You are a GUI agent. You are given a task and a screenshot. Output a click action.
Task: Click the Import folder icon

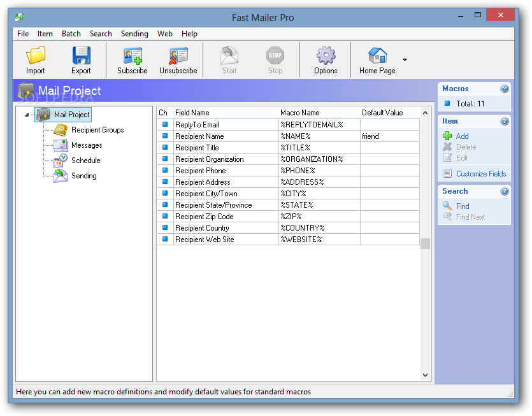(36, 55)
